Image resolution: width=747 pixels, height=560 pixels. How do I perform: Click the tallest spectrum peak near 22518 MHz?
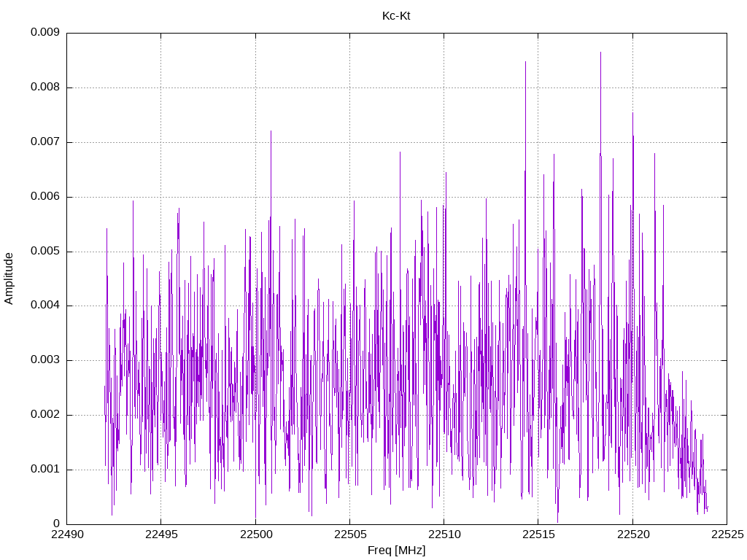point(601,52)
